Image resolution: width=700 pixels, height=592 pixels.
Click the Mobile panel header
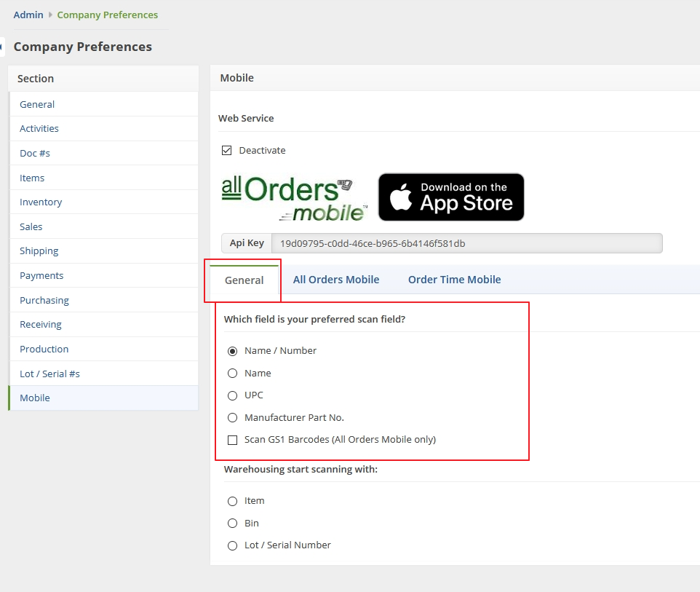[455, 78]
